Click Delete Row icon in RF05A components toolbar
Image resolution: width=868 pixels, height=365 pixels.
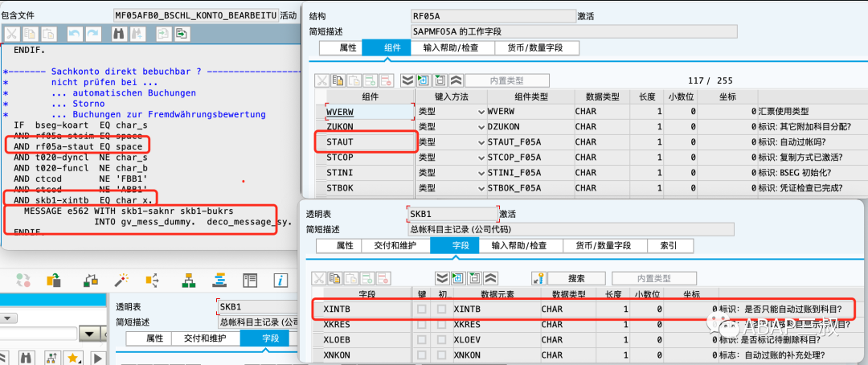[386, 80]
